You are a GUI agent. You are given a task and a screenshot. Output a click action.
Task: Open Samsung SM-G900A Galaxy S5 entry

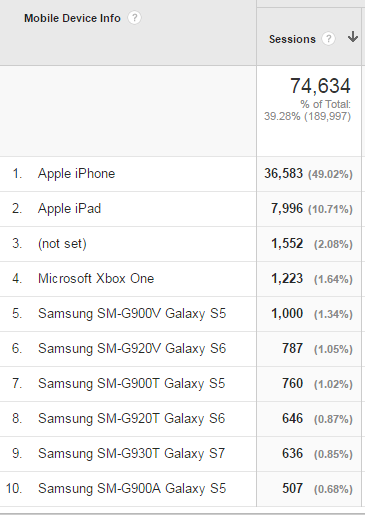pos(132,489)
